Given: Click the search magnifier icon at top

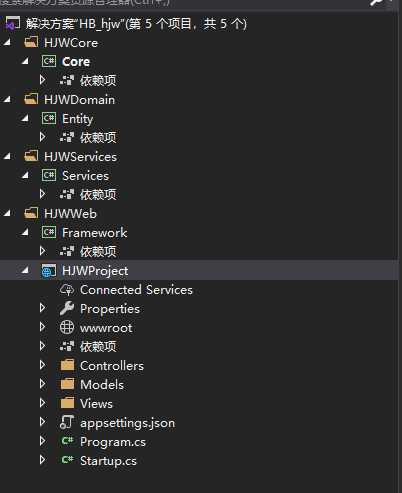Looking at the screenshot, I should pos(377,3).
